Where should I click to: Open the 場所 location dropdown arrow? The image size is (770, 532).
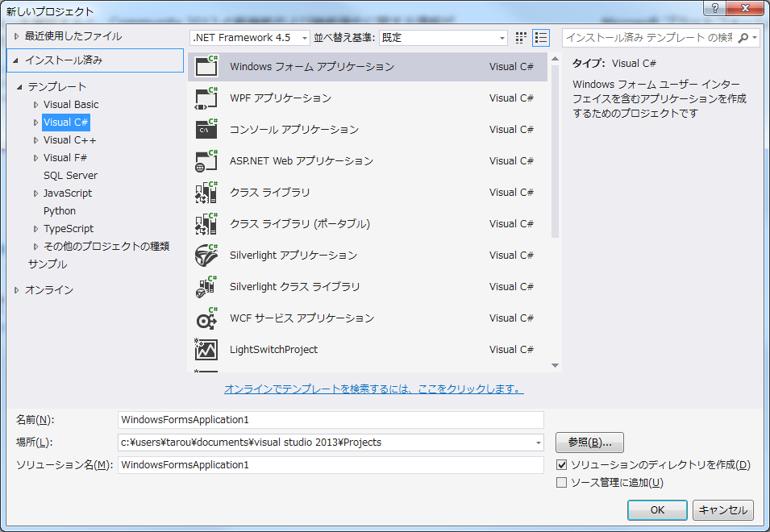[539, 443]
